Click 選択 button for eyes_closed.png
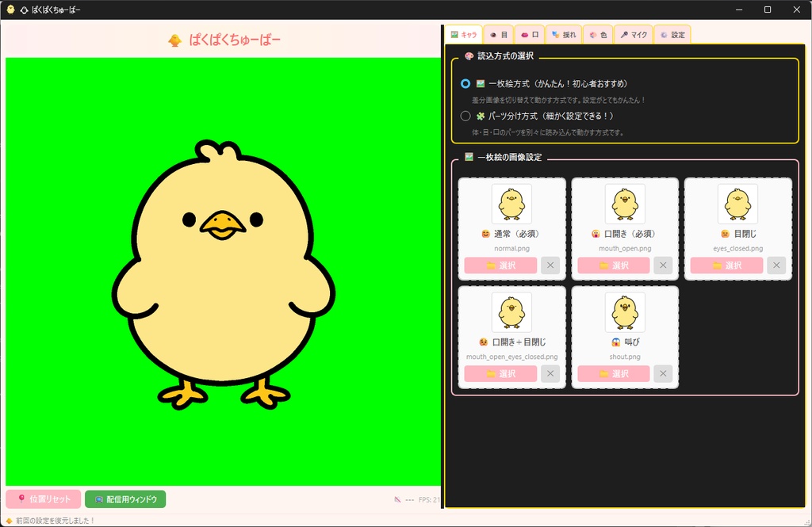The width and height of the screenshot is (812, 527). pos(726,265)
